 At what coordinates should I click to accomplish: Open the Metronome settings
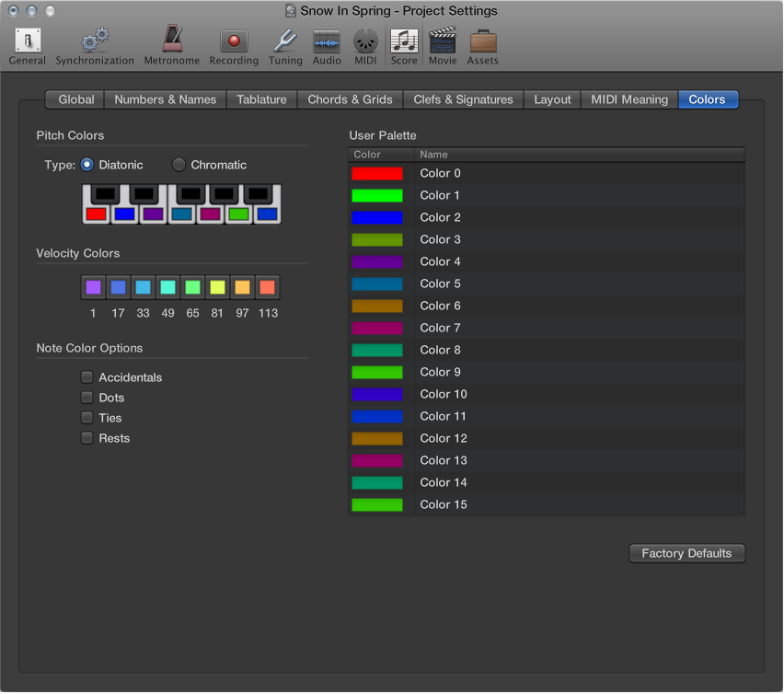pos(171,41)
